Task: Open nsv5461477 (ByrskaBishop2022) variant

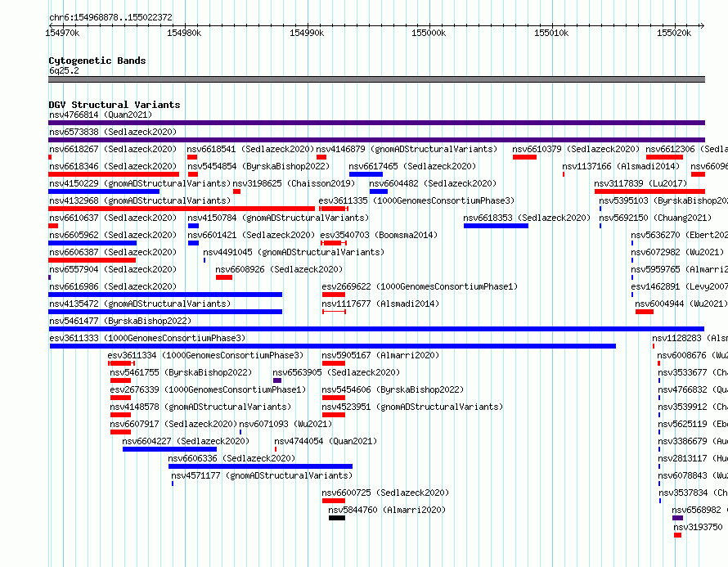Action: (120, 321)
